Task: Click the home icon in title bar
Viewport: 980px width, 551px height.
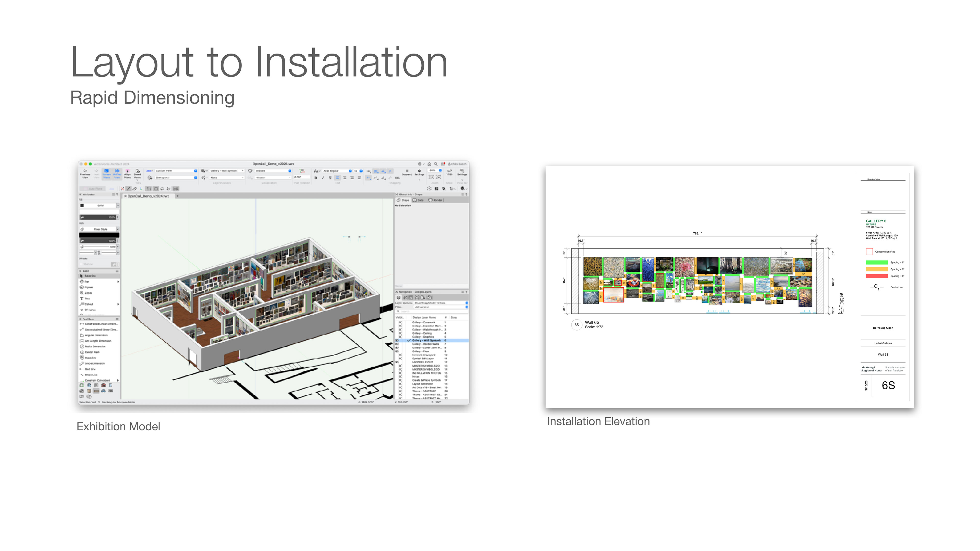Action: click(429, 164)
